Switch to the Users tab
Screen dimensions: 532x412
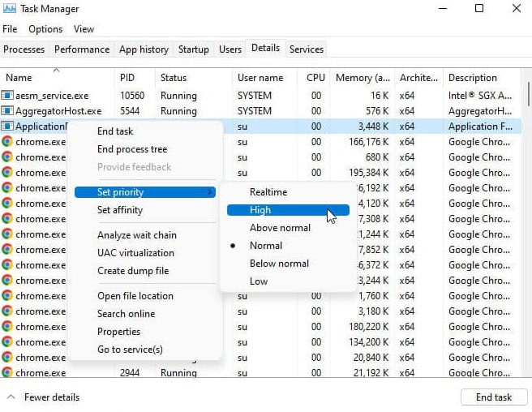click(x=230, y=49)
